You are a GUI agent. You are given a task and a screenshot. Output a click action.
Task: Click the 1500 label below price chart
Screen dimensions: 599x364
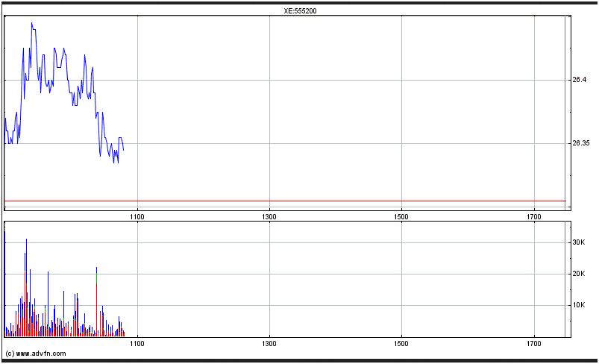coord(401,217)
